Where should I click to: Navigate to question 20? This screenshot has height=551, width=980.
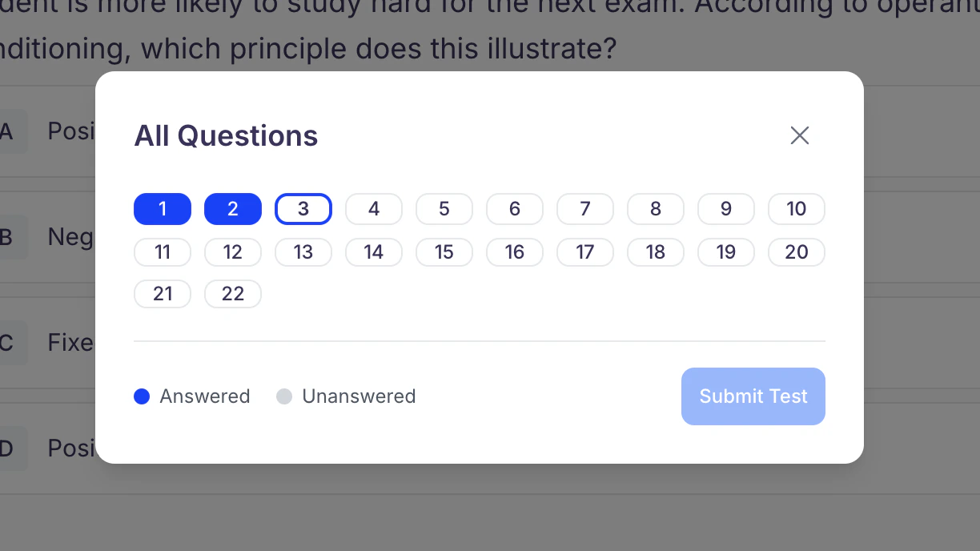(797, 252)
